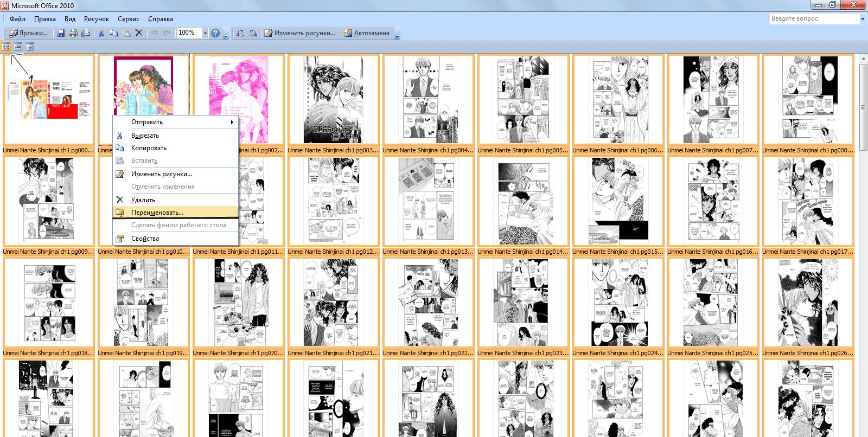868x437 pixels.
Task: Choose Свойства in the context menu
Action: (x=176, y=239)
